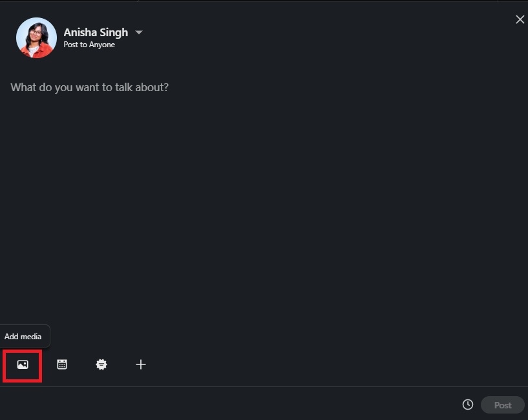Click the Anisha Singh name label
This screenshot has width=528, height=420.
pos(96,32)
